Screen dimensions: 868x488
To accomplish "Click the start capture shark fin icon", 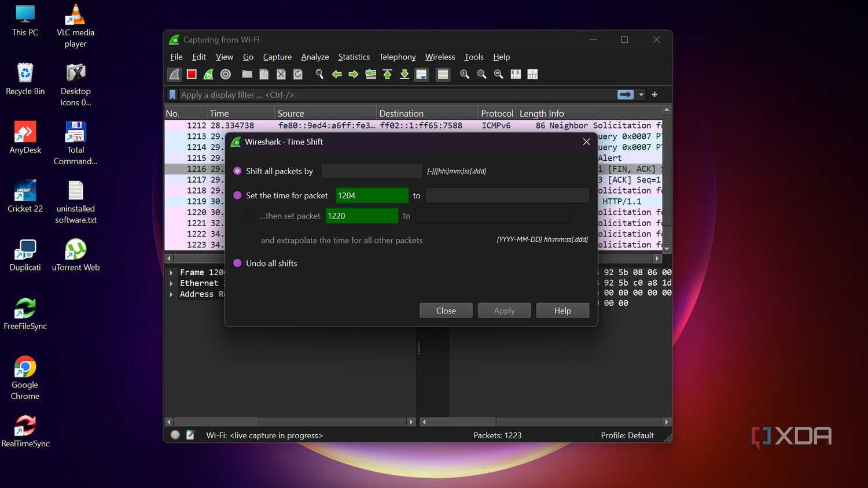I will click(175, 74).
